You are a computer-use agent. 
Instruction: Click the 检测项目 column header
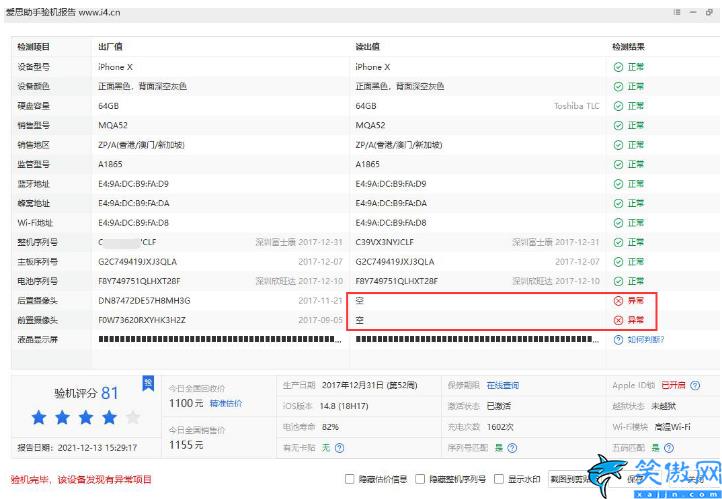(34, 47)
